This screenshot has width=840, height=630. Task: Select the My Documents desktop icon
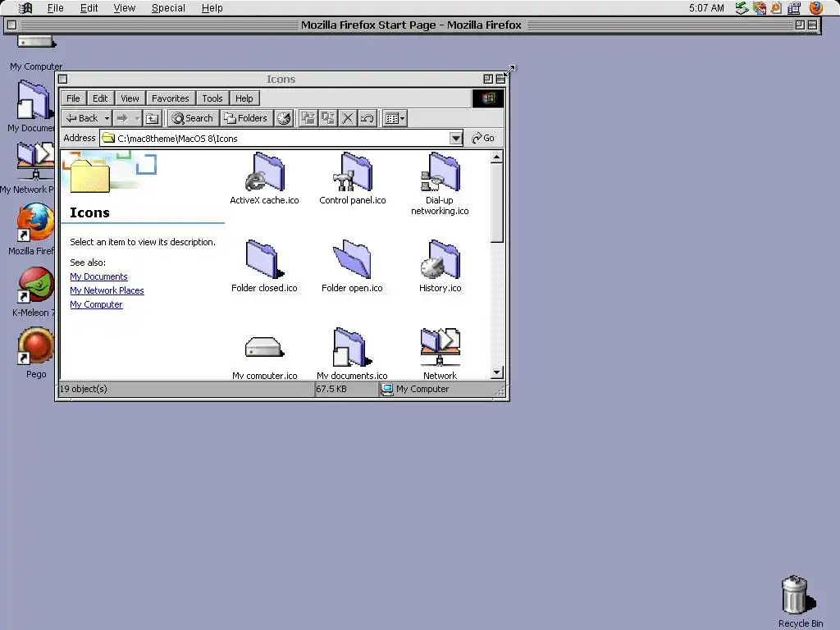pyautogui.click(x=35, y=99)
